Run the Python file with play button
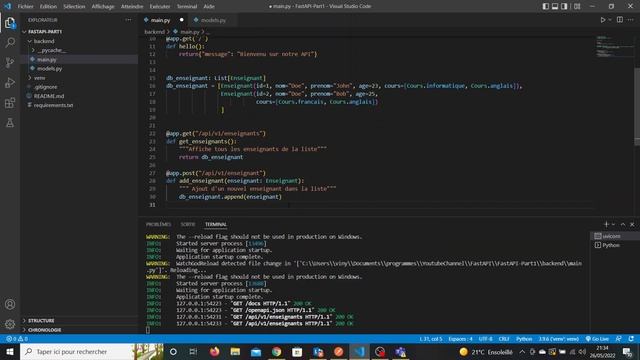This screenshot has height=360, width=640. [603, 20]
